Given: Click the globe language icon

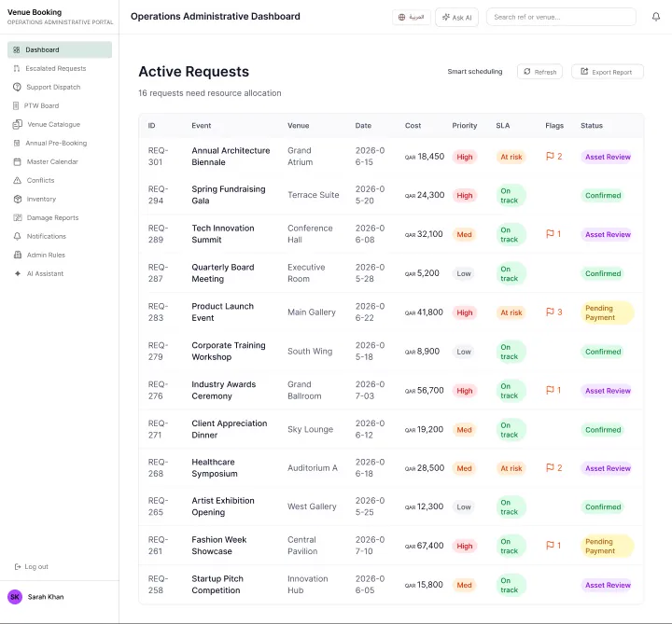Looking at the screenshot, I should point(401,17).
